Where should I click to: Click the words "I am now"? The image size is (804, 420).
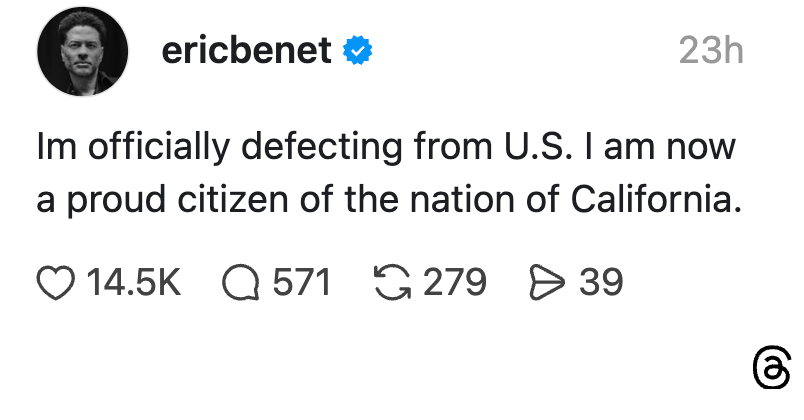[x=664, y=148]
